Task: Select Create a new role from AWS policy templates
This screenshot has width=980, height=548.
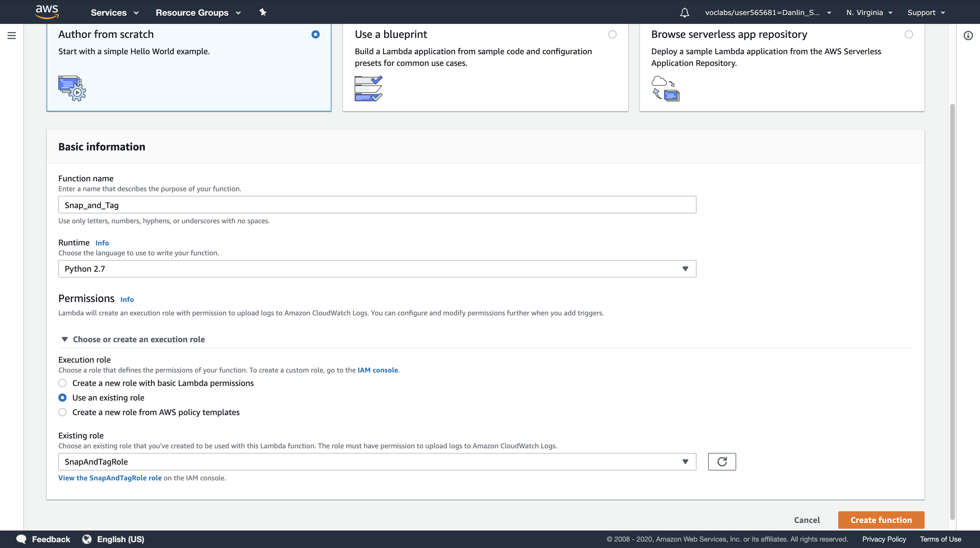Action: [62, 412]
